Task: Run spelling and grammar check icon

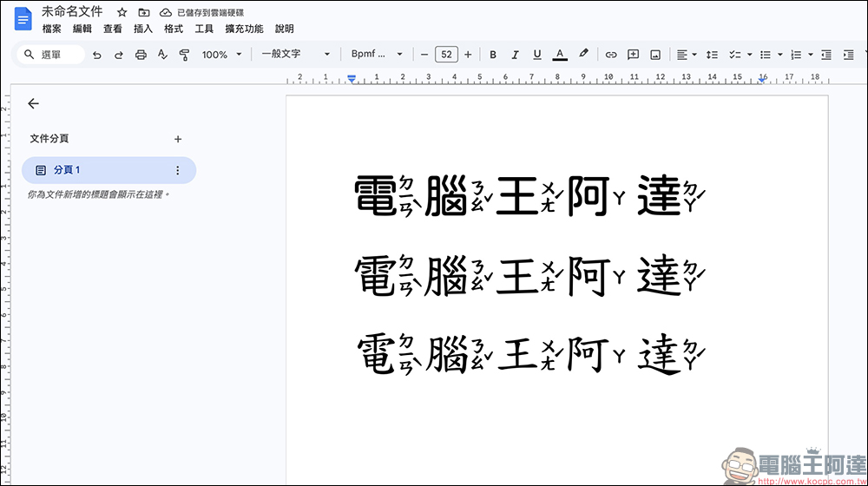Action: [x=162, y=55]
